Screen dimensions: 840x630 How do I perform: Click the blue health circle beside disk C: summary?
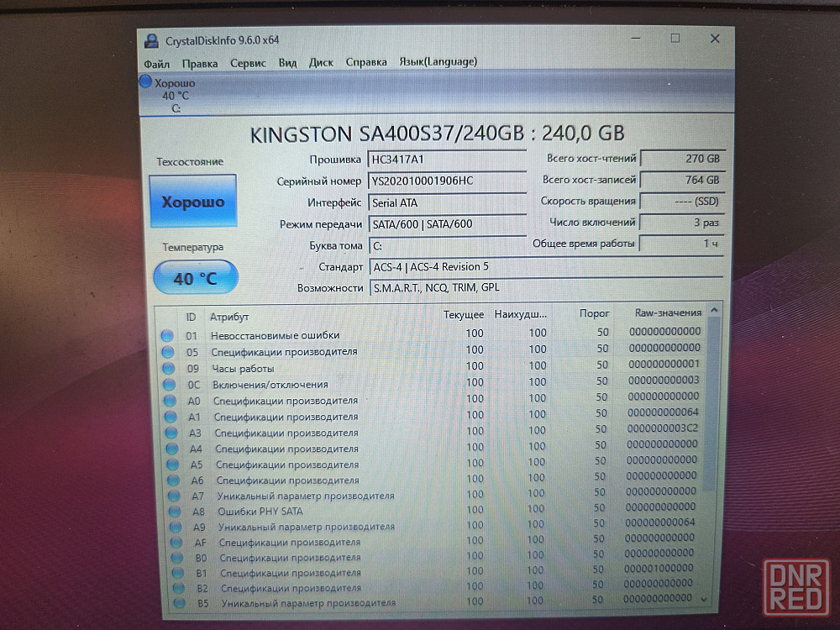[145, 82]
